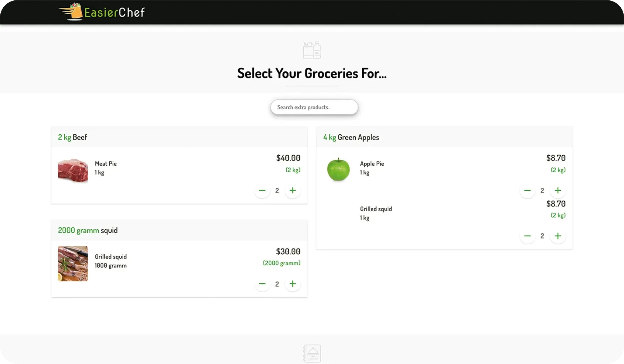Increase Apple Pie green apples quantity
The height and width of the screenshot is (364, 624).
[557, 191]
